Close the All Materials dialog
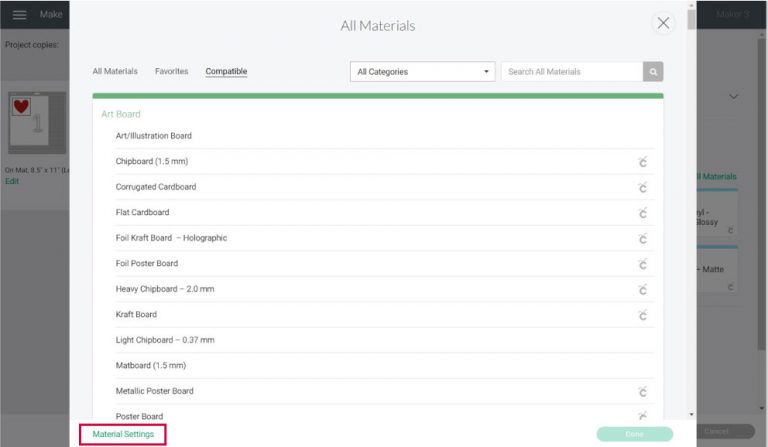Image resolution: width=768 pixels, height=447 pixels. coord(663,23)
